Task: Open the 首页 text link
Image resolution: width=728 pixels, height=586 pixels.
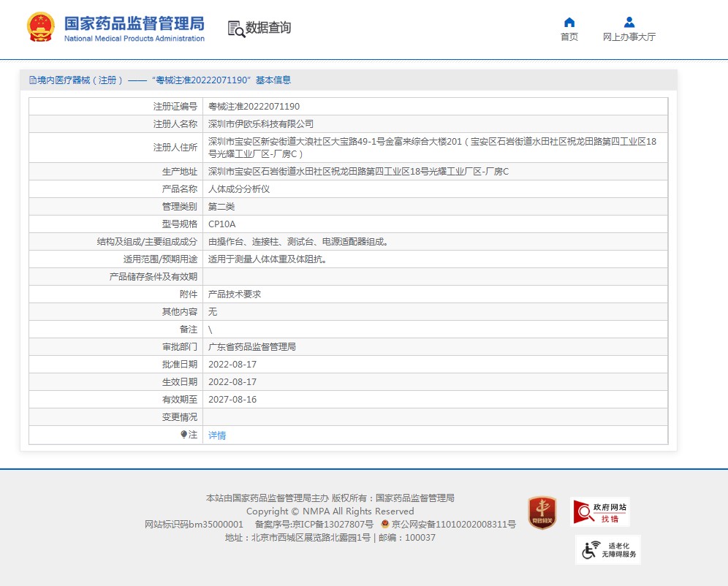Action: pos(569,37)
